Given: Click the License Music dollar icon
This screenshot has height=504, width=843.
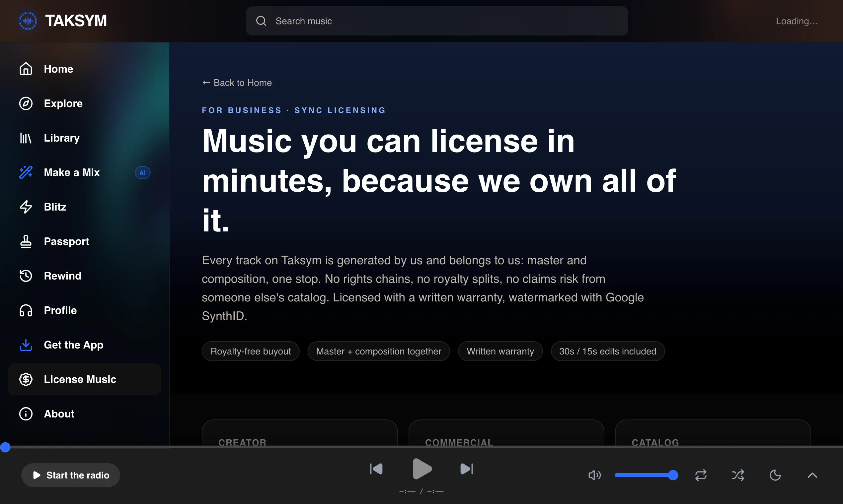Looking at the screenshot, I should pyautogui.click(x=26, y=380).
